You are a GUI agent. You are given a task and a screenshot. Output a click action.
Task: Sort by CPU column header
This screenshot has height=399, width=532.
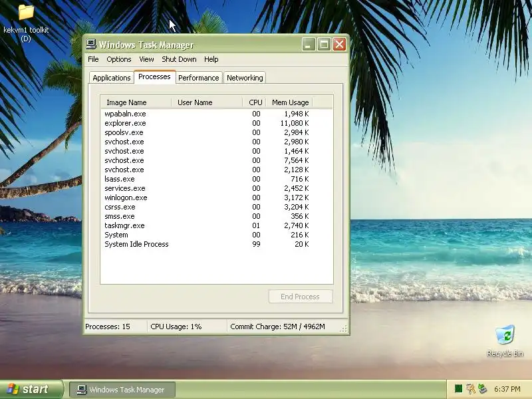(255, 102)
